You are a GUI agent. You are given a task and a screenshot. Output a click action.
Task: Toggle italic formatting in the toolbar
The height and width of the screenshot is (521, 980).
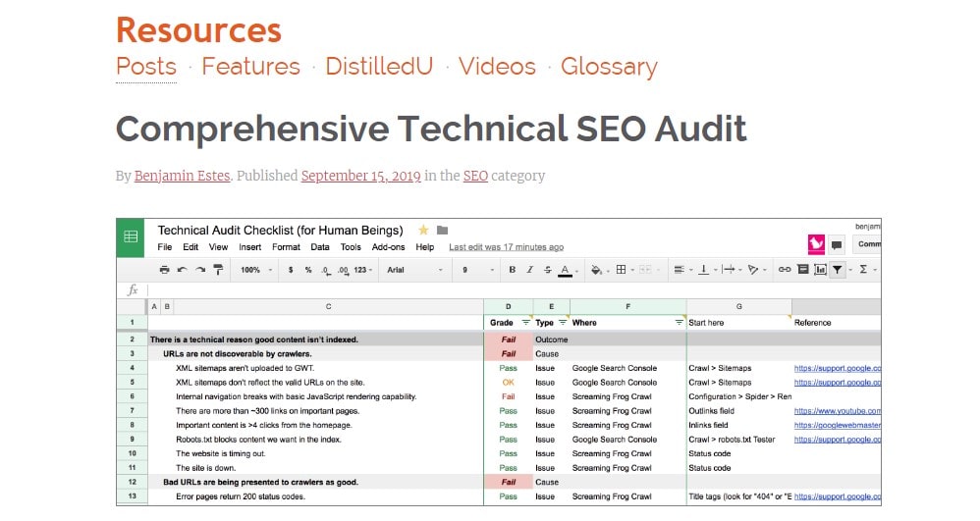click(529, 270)
